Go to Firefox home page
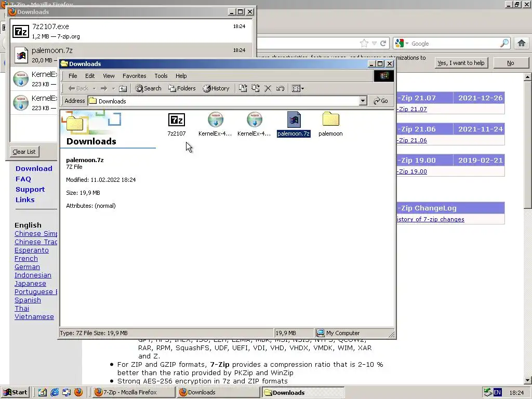This screenshot has height=399, width=532. click(x=522, y=43)
